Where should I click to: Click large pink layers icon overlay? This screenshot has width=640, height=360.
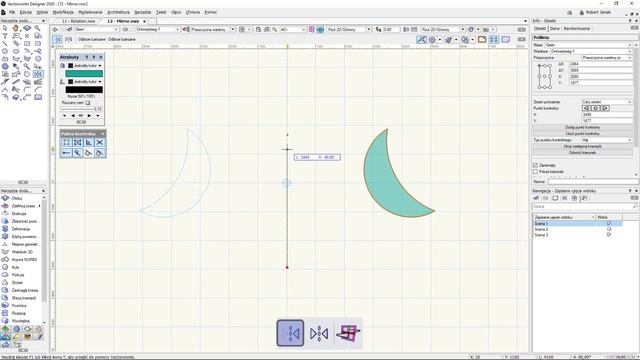(348, 333)
